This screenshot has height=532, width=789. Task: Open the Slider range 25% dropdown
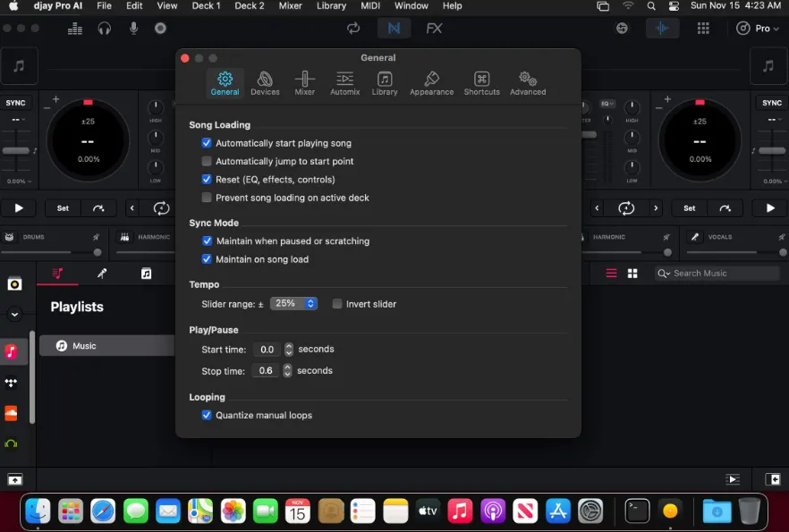[x=293, y=303]
